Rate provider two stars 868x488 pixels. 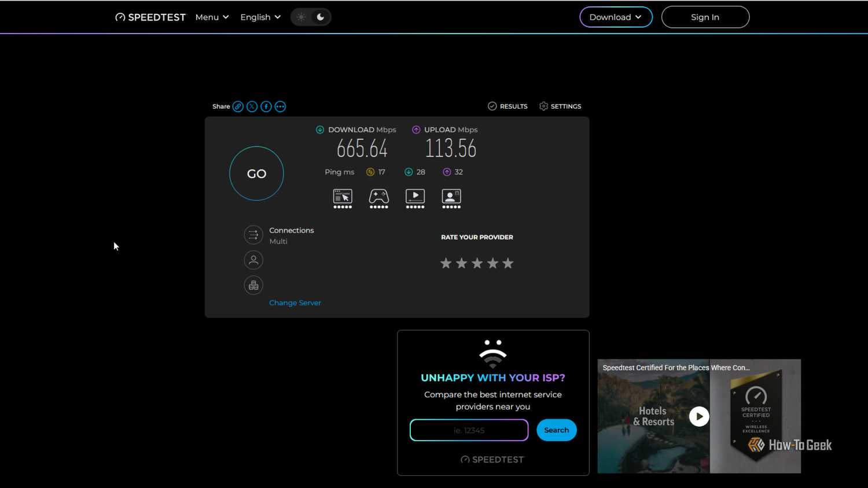tap(461, 264)
